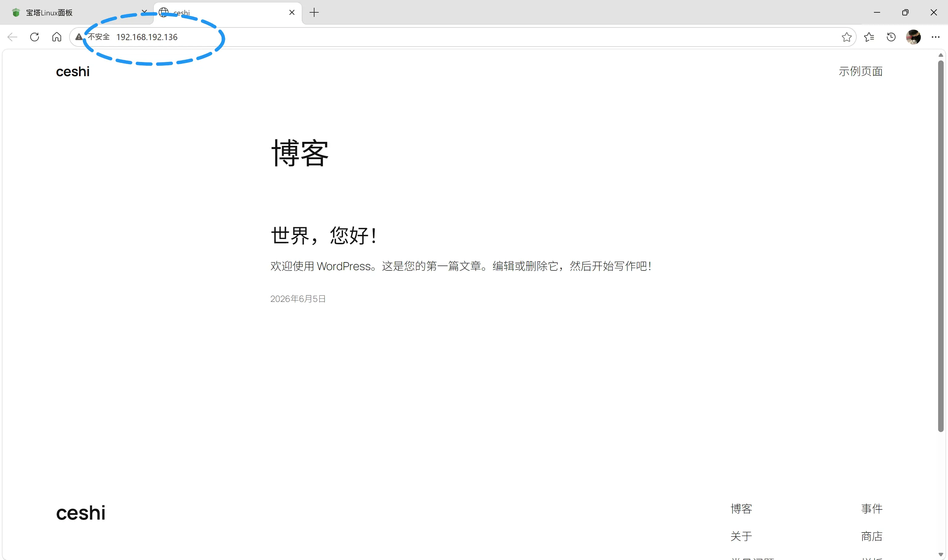The height and width of the screenshot is (560, 948).
Task: Click the browser back arrow
Action: pyautogui.click(x=12, y=37)
